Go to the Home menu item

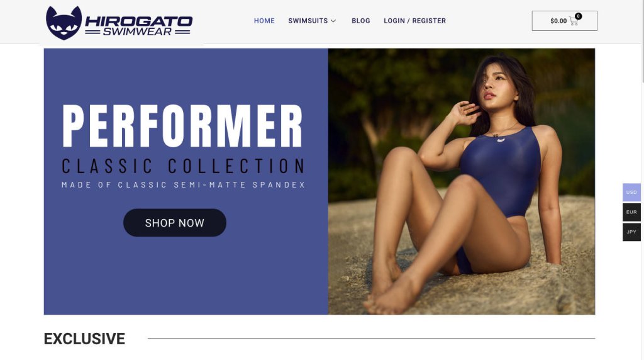coord(264,21)
